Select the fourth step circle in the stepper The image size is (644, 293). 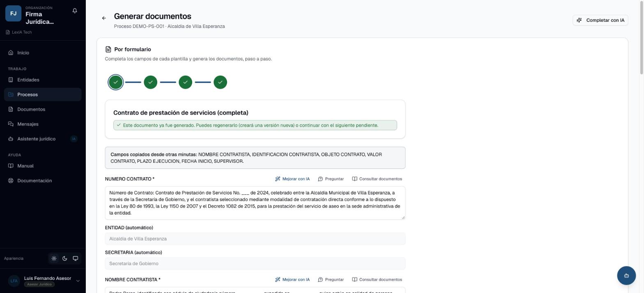221,82
